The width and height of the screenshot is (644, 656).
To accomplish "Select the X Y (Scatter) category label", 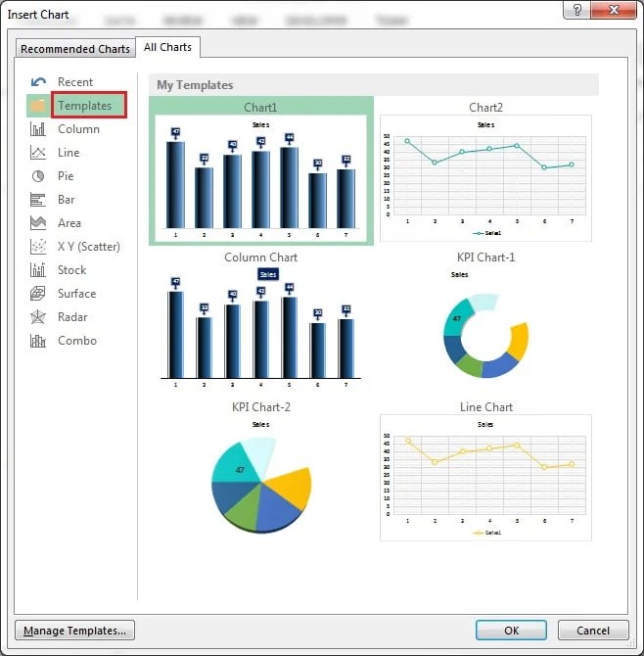I will (89, 247).
